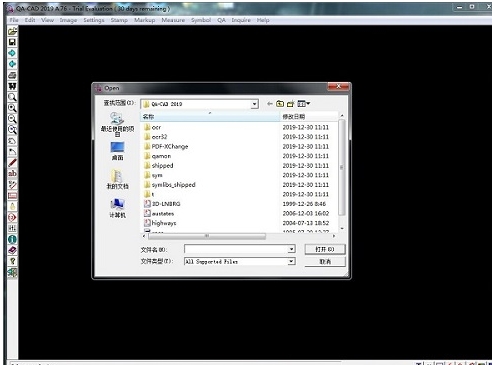Click the red pencil markup tool

[12, 163]
